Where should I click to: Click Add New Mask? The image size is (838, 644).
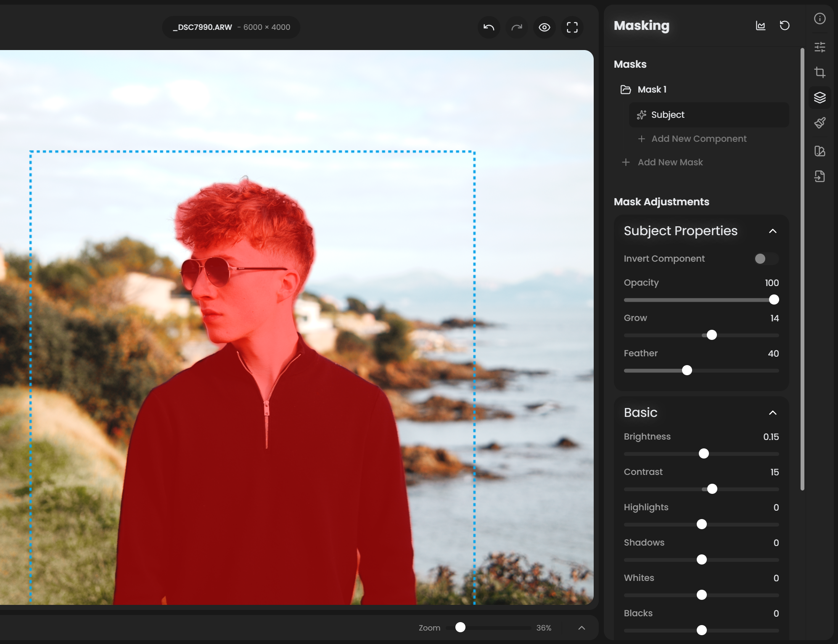669,162
